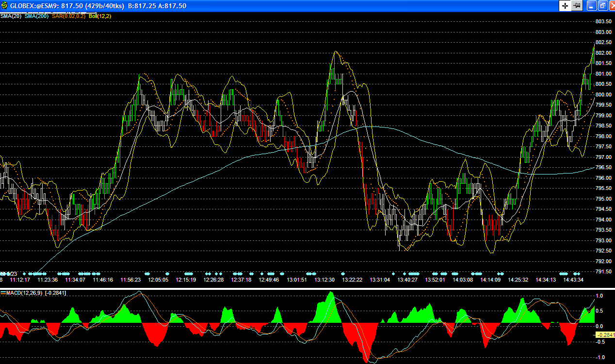The image size is (615, 364).
Task: Click the crosshair cursor icon in title bar
Action: (x=565, y=6)
